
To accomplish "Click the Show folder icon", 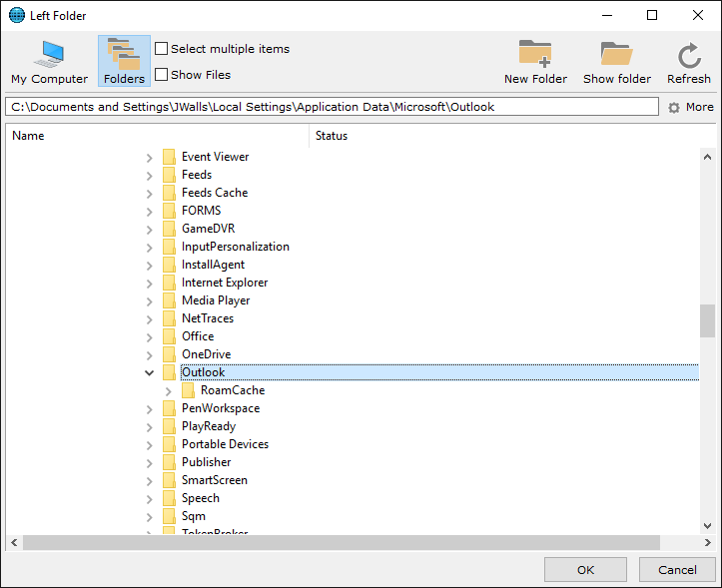I will coord(616,55).
